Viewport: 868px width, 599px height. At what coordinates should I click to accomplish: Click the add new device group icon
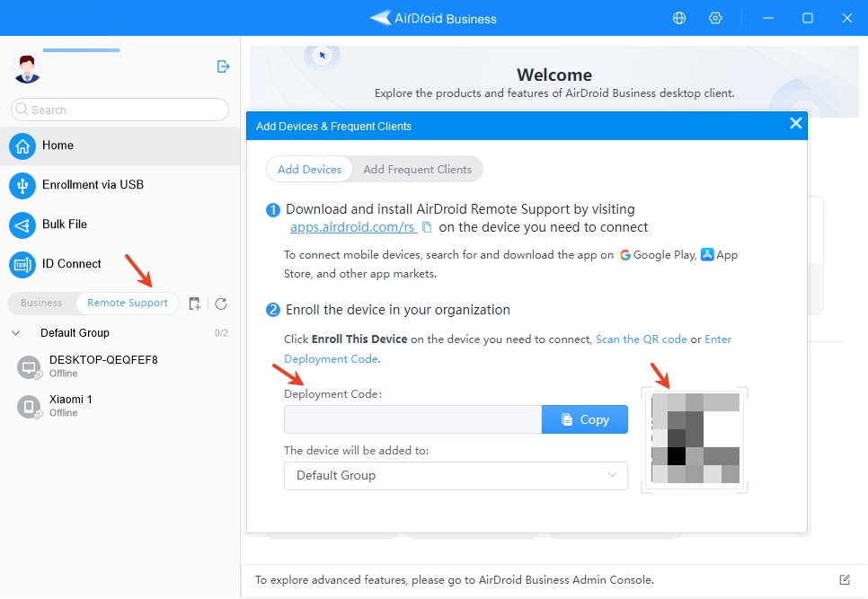point(194,304)
